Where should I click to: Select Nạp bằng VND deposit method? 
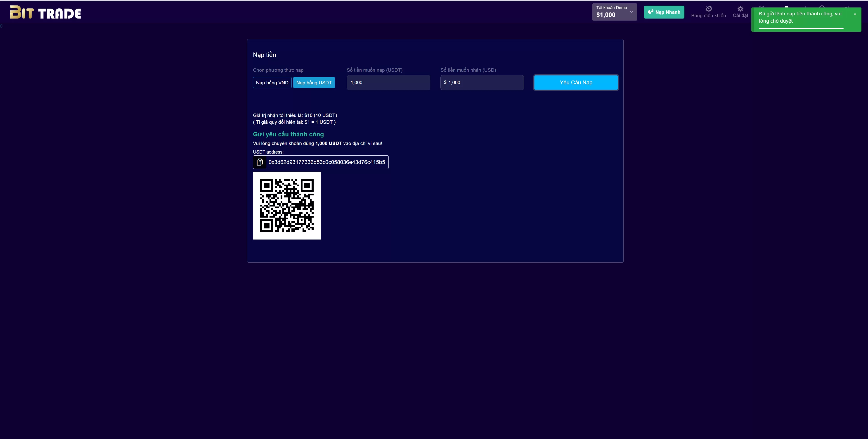point(272,83)
